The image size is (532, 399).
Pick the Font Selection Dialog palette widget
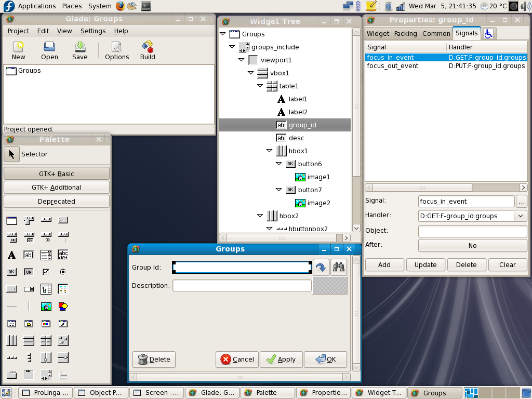click(63, 324)
